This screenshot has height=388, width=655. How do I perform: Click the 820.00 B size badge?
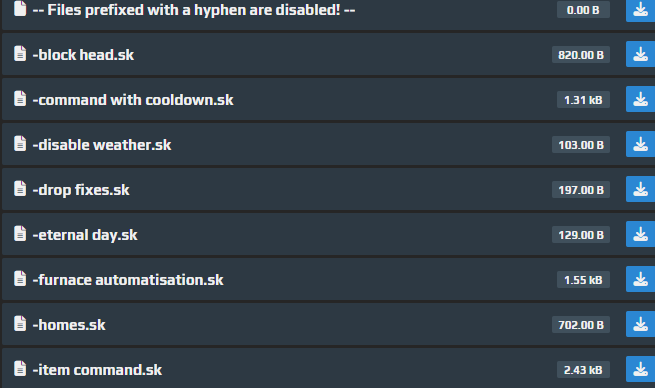click(581, 55)
